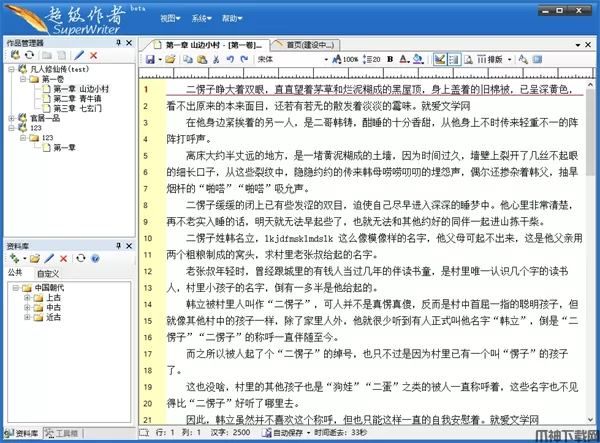The height and width of the screenshot is (443, 600).
Task: Click the Copy icon in editor toolbar
Action: point(188,59)
